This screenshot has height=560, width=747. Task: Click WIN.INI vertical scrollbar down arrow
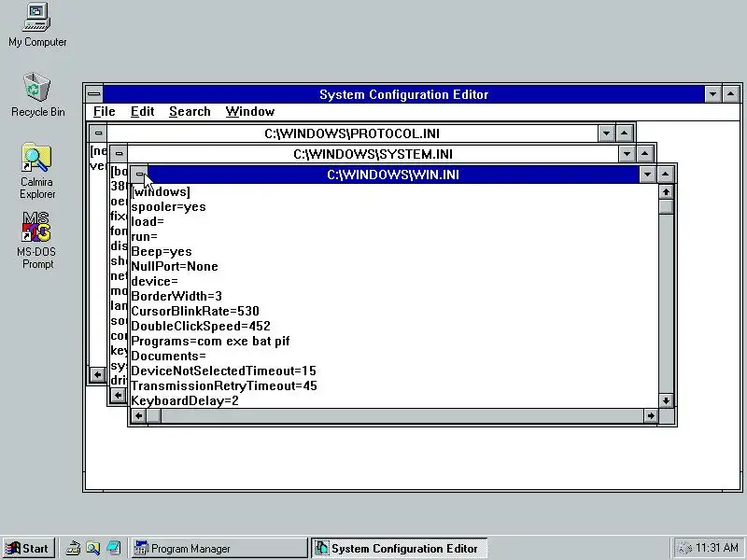pyautogui.click(x=666, y=400)
